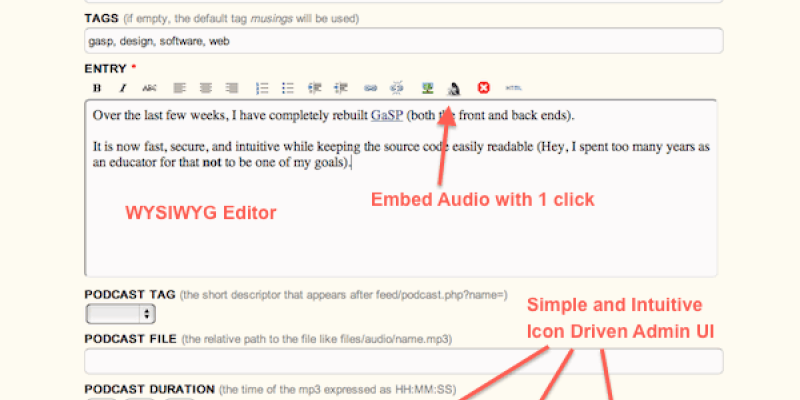Insert a numbered list
Viewport: 800px width, 400px height.
click(263, 88)
